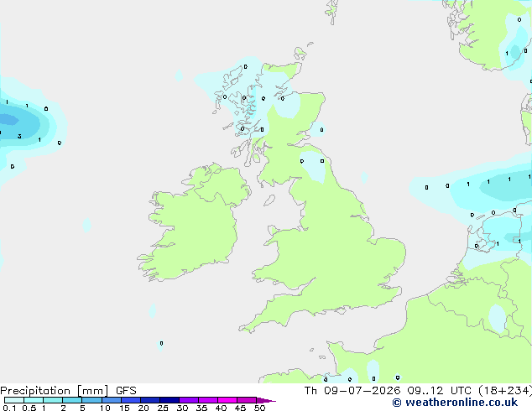
Task: Click the "35" legend scale label
Action: (x=201, y=408)
